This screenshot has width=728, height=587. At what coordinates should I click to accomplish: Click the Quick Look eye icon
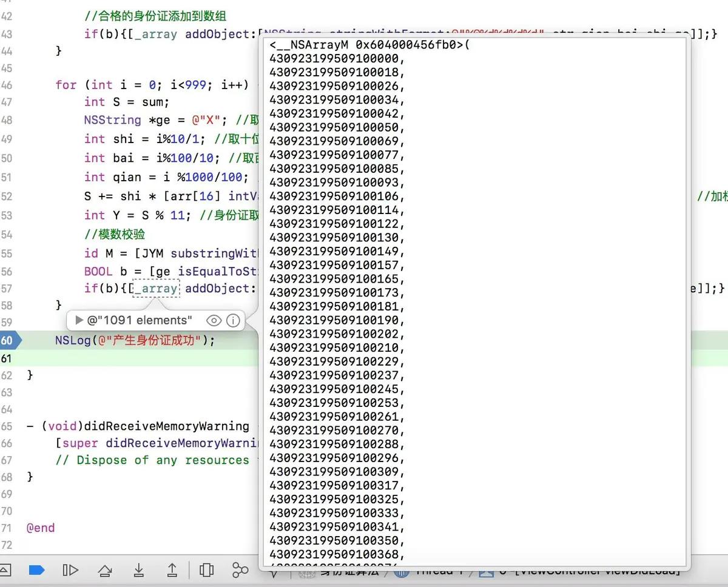coord(213,320)
